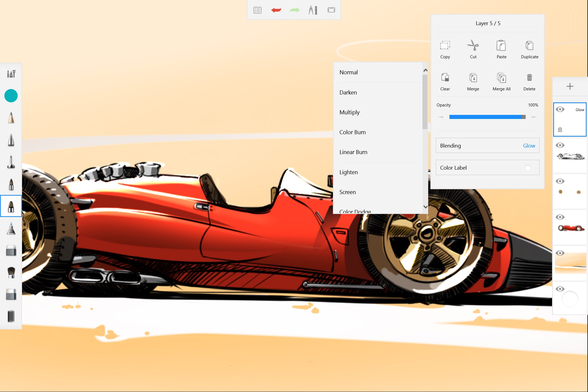Hide the Glow layer
This screenshot has height=392, width=588.
560,109
